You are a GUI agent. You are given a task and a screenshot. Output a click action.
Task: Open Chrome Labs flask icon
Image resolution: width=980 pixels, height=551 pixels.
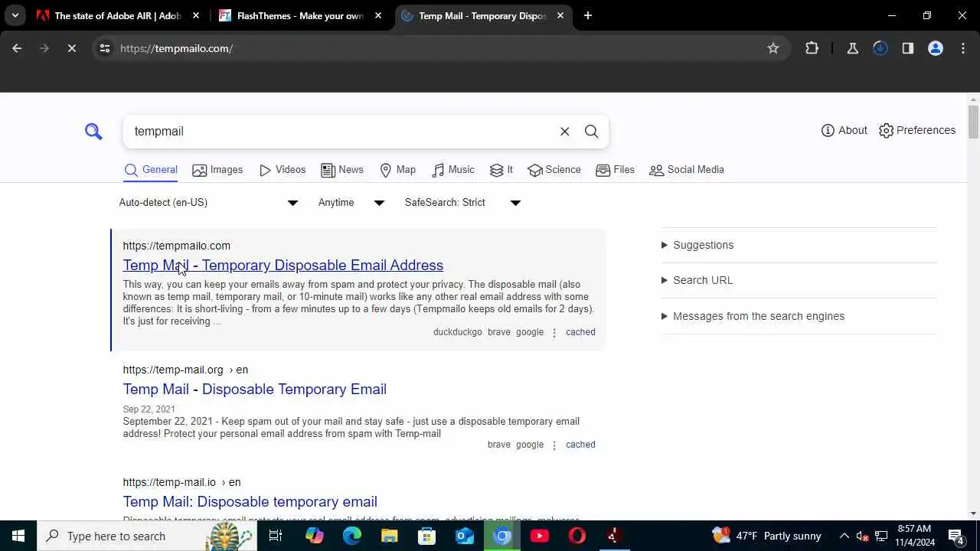852,48
